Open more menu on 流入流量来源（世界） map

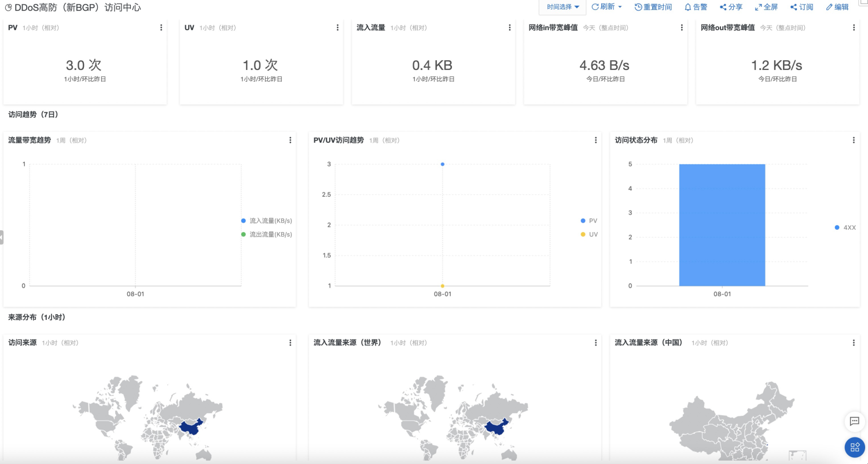click(595, 343)
